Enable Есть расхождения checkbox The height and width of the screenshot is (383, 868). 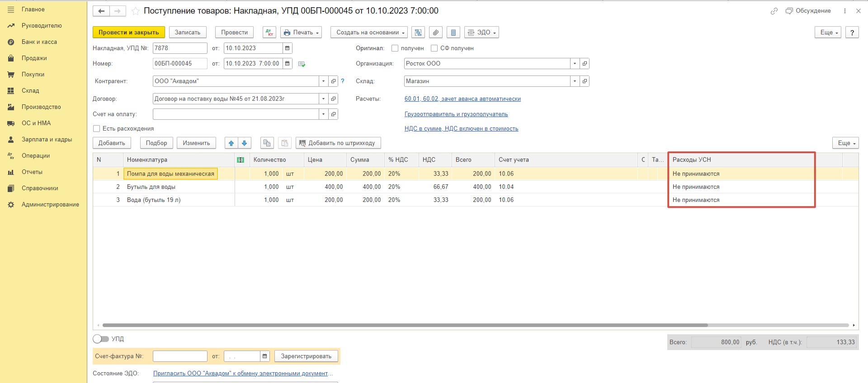96,129
